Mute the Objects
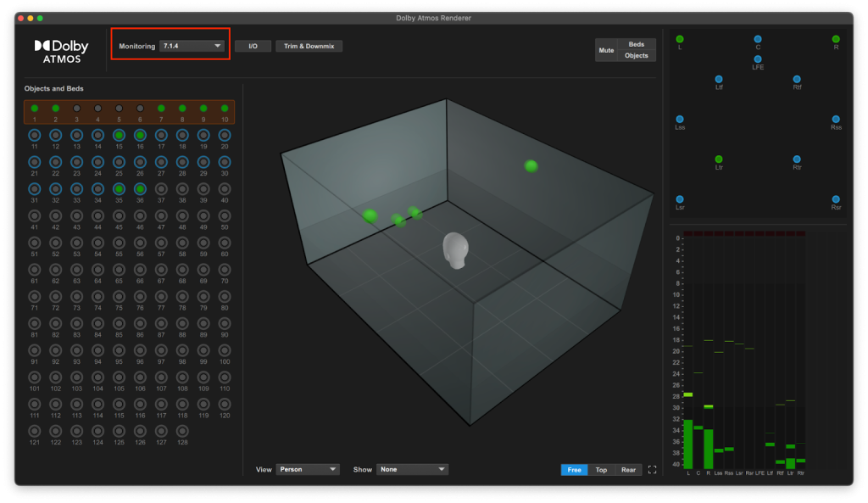 [x=636, y=55]
